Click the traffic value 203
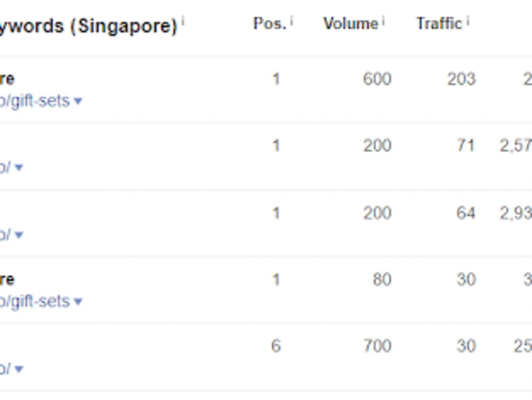This screenshot has width=532, height=400. 461,79
